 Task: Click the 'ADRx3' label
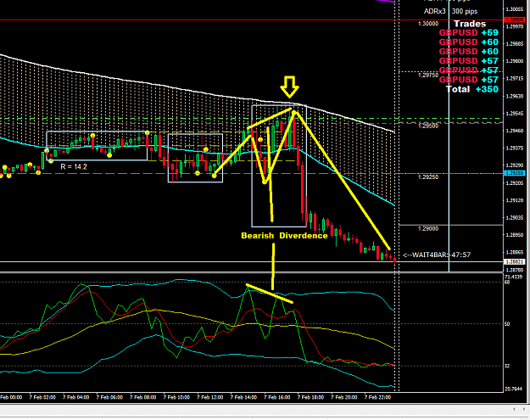tap(435, 11)
